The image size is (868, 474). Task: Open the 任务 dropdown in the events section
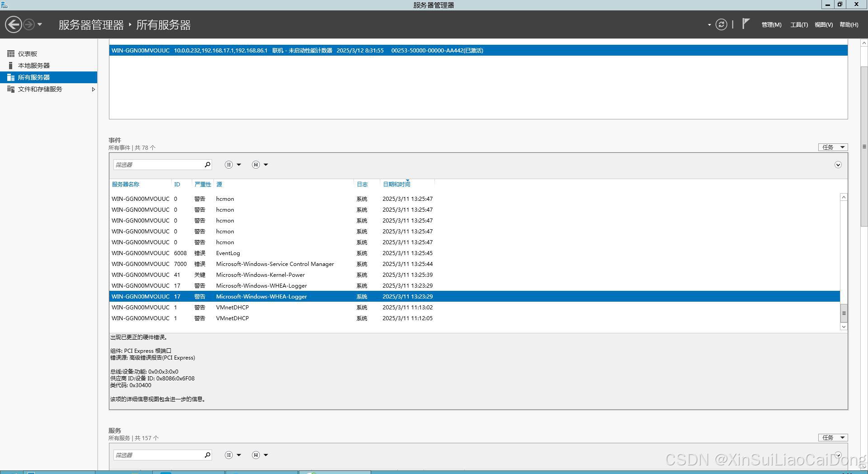coord(833,147)
